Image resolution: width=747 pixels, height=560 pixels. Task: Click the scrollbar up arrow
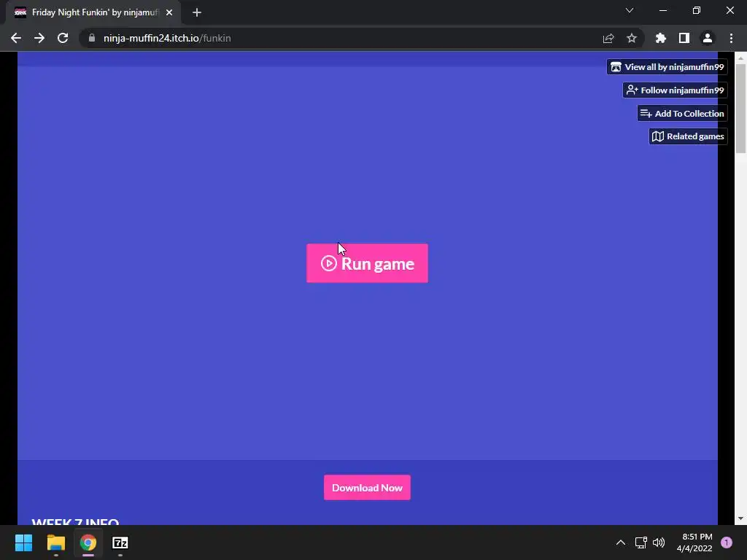[x=740, y=58]
